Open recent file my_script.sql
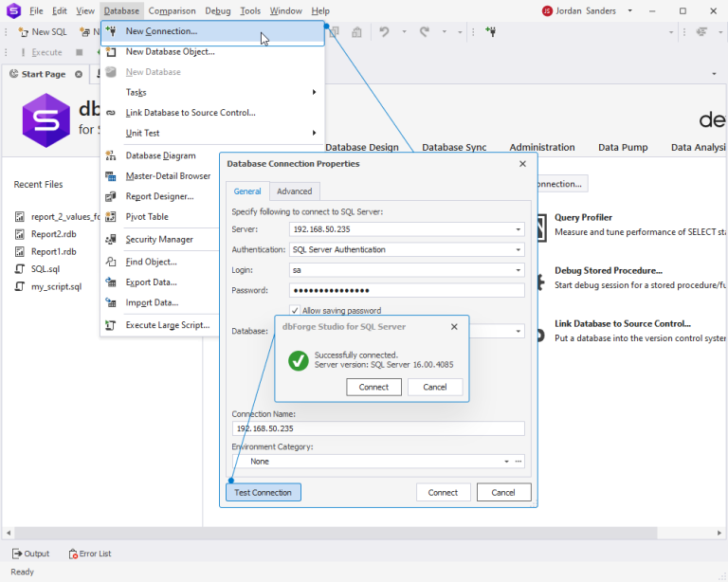 point(56,287)
